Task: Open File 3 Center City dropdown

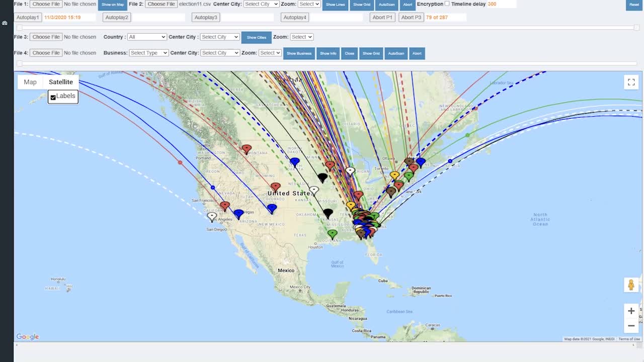Action: (220, 37)
